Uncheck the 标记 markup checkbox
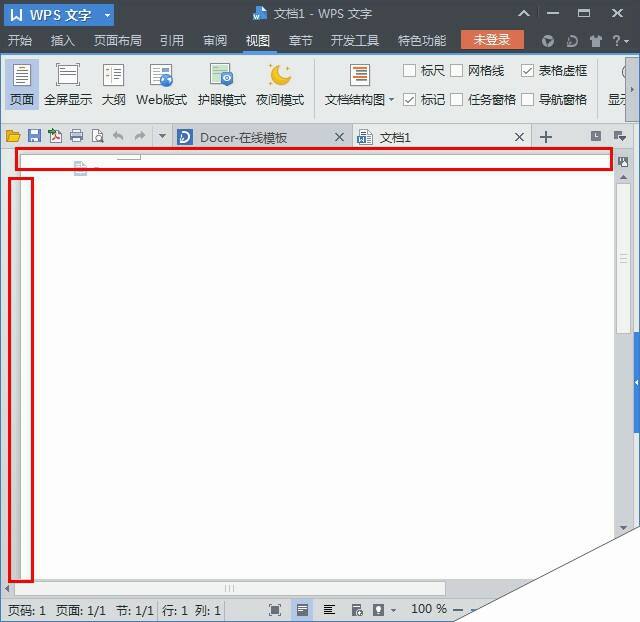 tap(409, 99)
